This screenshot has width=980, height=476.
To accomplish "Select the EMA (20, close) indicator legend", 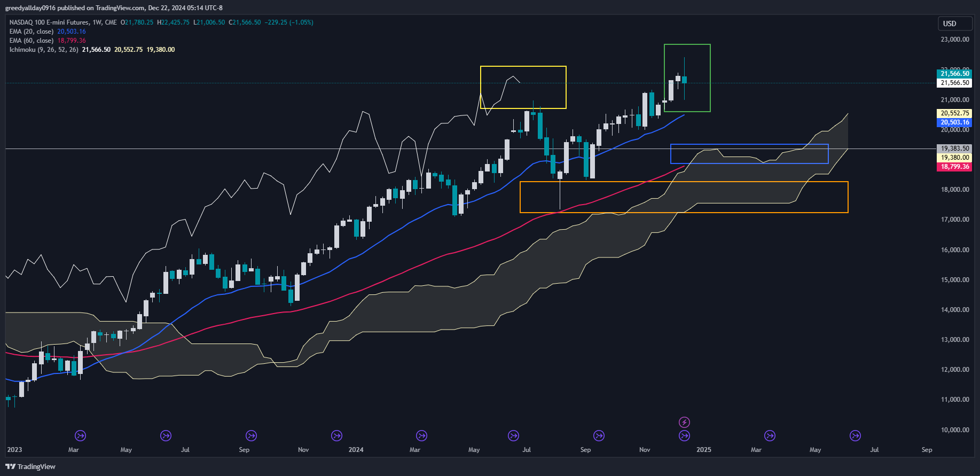I will tap(32, 32).
